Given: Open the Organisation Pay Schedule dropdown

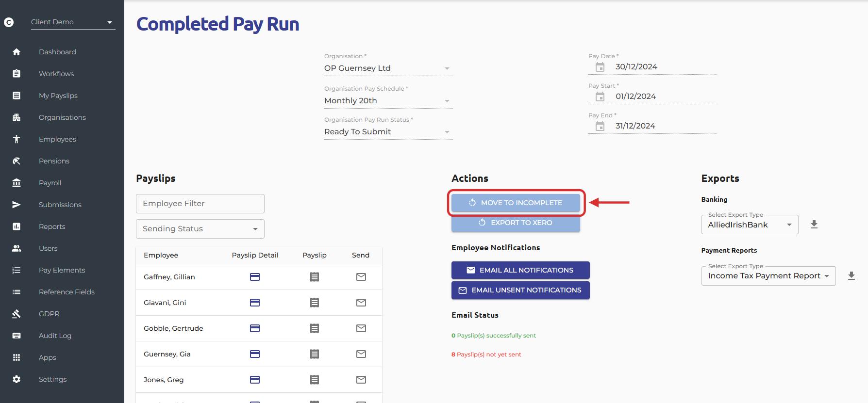Looking at the screenshot, I should pyautogui.click(x=388, y=101).
